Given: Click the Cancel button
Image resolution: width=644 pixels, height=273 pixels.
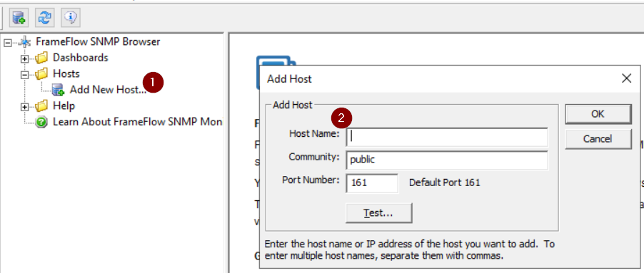Looking at the screenshot, I should click(598, 139).
